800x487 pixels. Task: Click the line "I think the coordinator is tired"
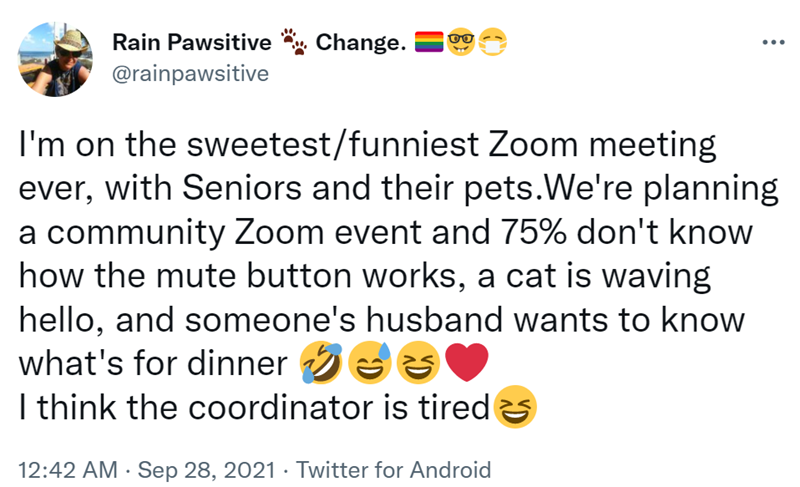(255, 409)
